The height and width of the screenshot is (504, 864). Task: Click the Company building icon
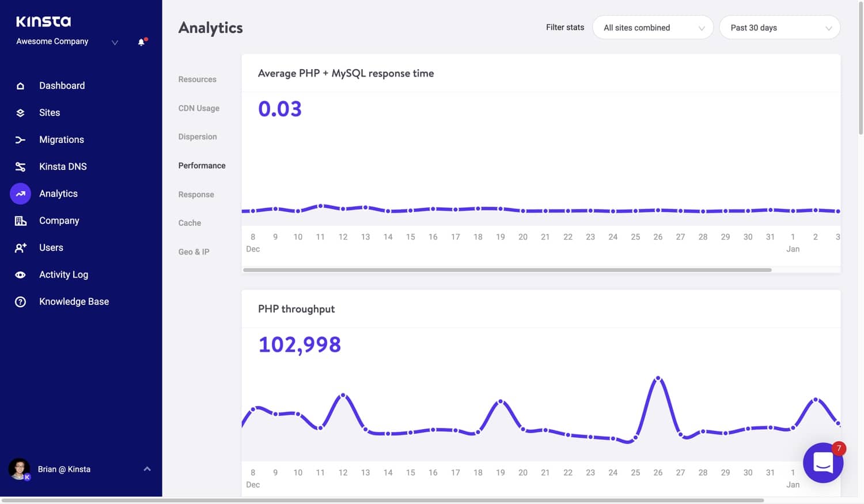point(20,221)
